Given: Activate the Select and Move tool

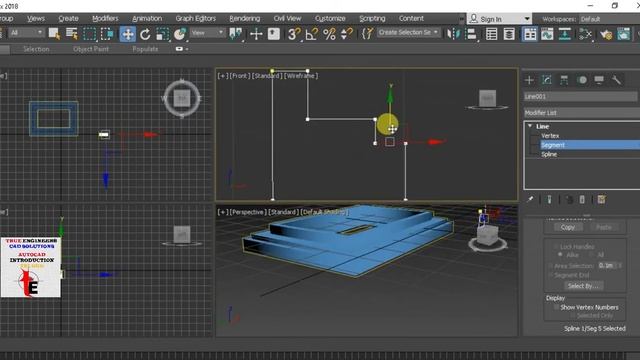Looking at the screenshot, I should click(x=128, y=34).
